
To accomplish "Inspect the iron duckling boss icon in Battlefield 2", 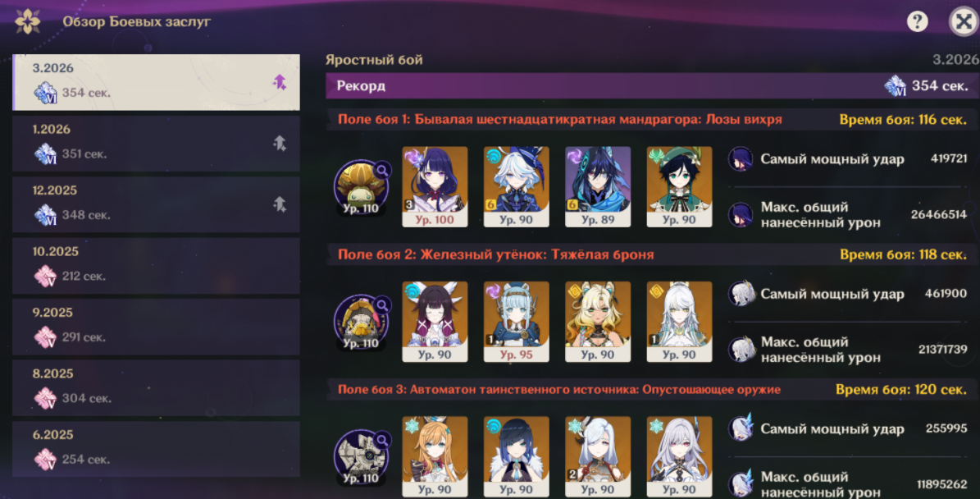I will point(362,322).
